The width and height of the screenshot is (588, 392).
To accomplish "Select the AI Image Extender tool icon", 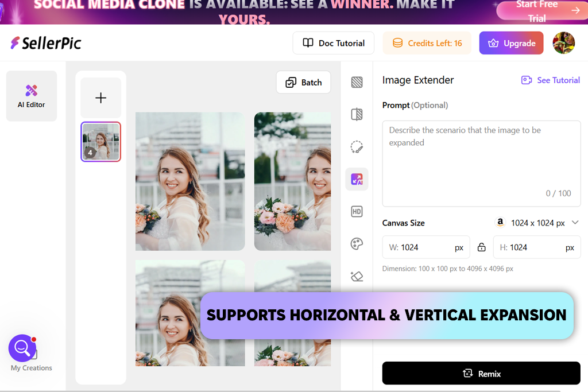I will click(x=357, y=179).
